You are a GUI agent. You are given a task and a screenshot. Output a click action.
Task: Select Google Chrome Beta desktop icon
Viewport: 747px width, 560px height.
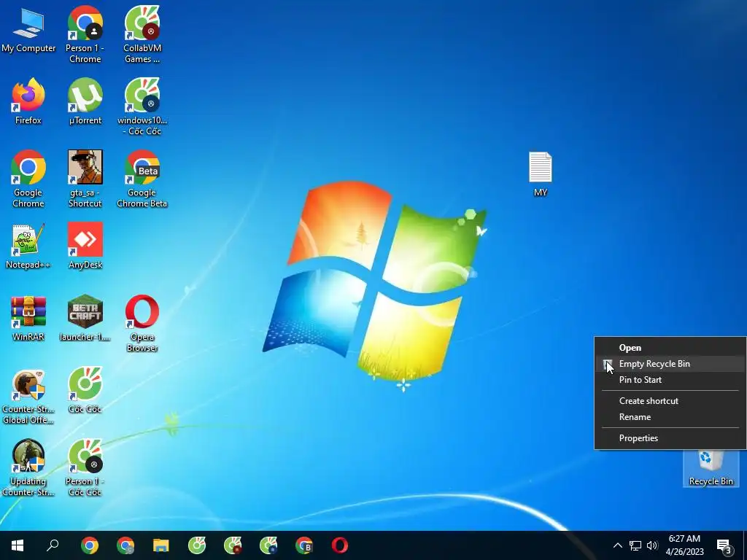pyautogui.click(x=142, y=179)
